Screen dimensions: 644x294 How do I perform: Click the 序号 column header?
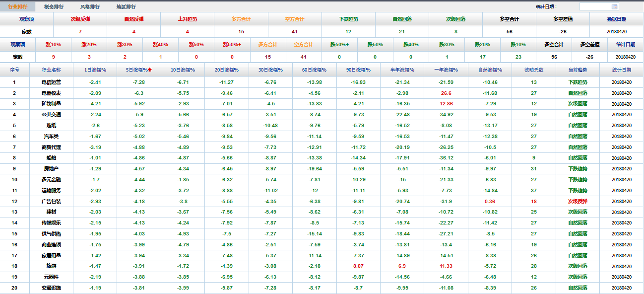(x=14, y=70)
